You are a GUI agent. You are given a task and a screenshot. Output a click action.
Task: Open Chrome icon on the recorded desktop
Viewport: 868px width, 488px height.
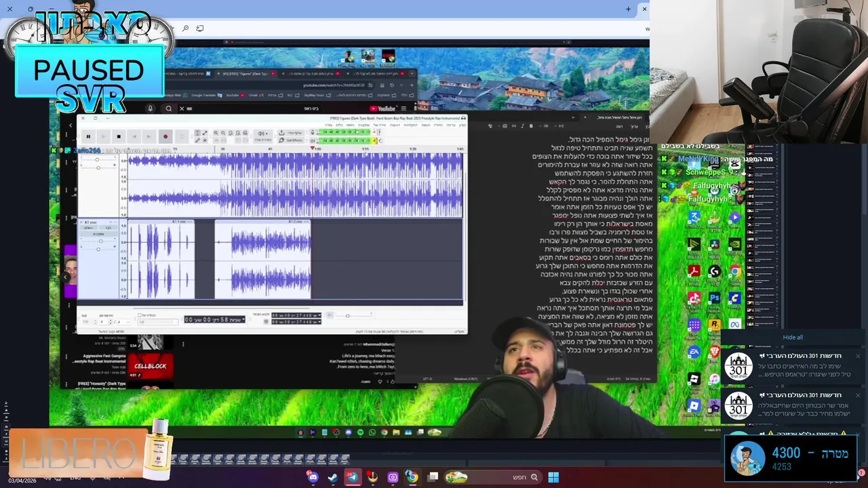tap(735, 271)
